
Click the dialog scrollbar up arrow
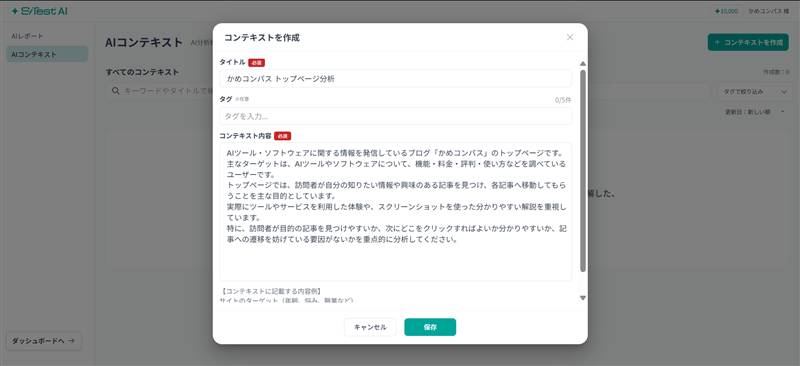pos(583,64)
